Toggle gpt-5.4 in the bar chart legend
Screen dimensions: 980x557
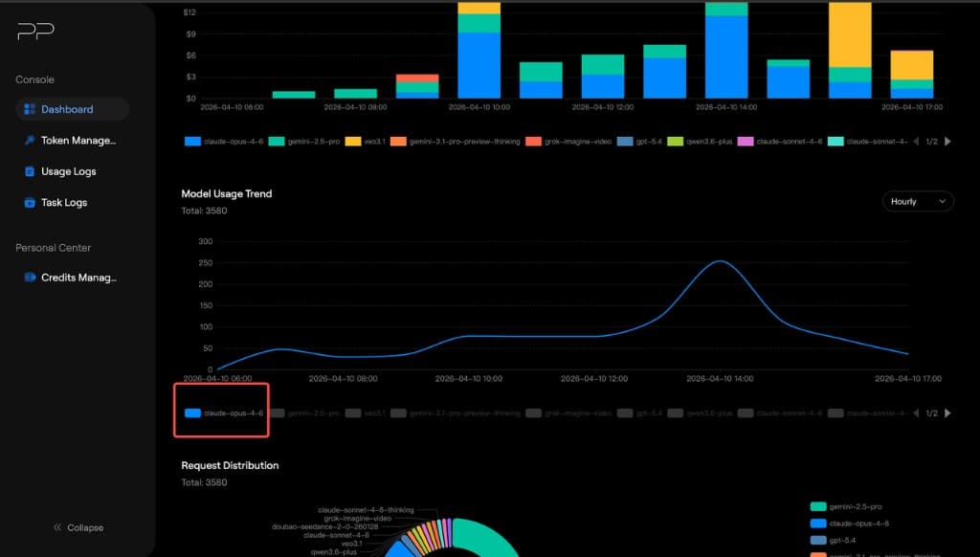(639, 142)
